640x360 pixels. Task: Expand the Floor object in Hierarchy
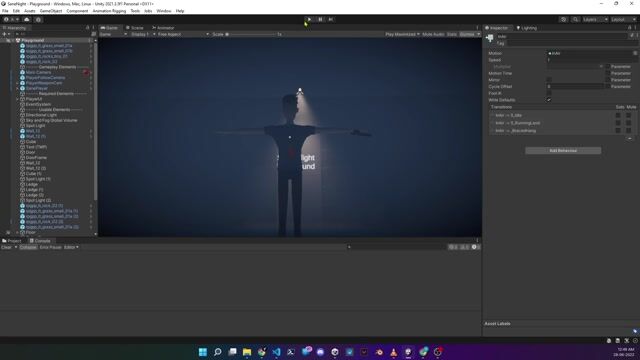(x=18, y=233)
